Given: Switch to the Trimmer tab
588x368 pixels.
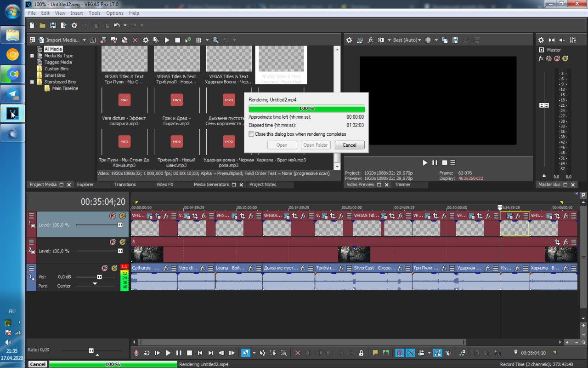Looking at the screenshot, I should click(x=403, y=184).
